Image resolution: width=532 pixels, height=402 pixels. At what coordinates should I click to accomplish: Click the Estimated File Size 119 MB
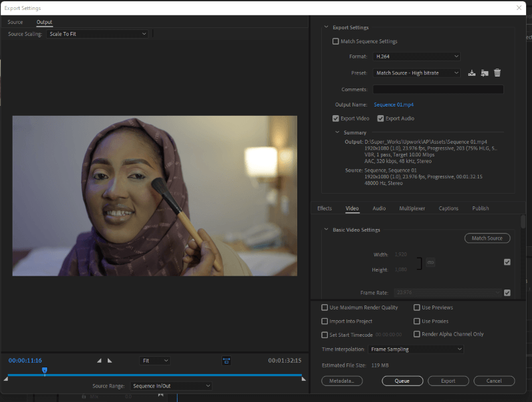click(380, 365)
